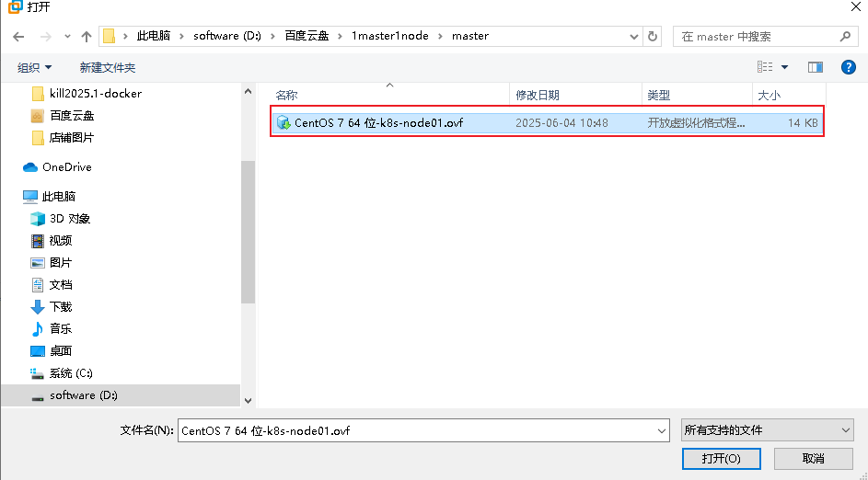Screen dimensions: 868x480
Task: Select 此电脑 in the address path
Action: (x=154, y=36)
